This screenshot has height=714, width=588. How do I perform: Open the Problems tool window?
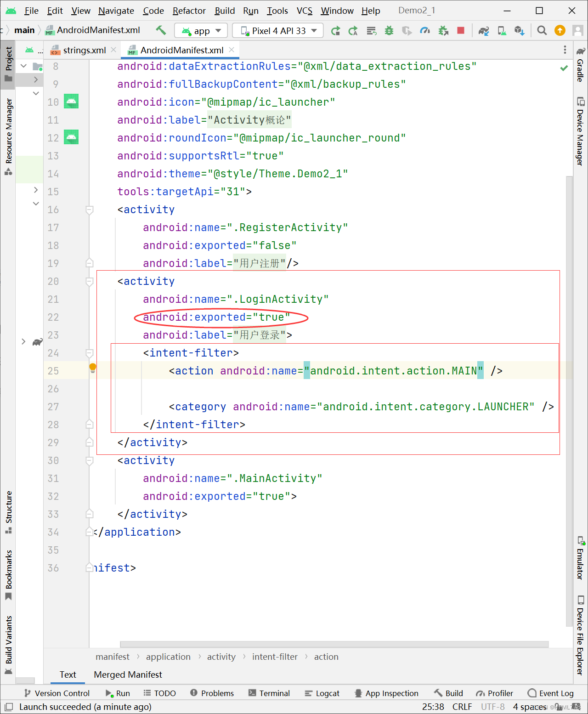click(x=212, y=693)
